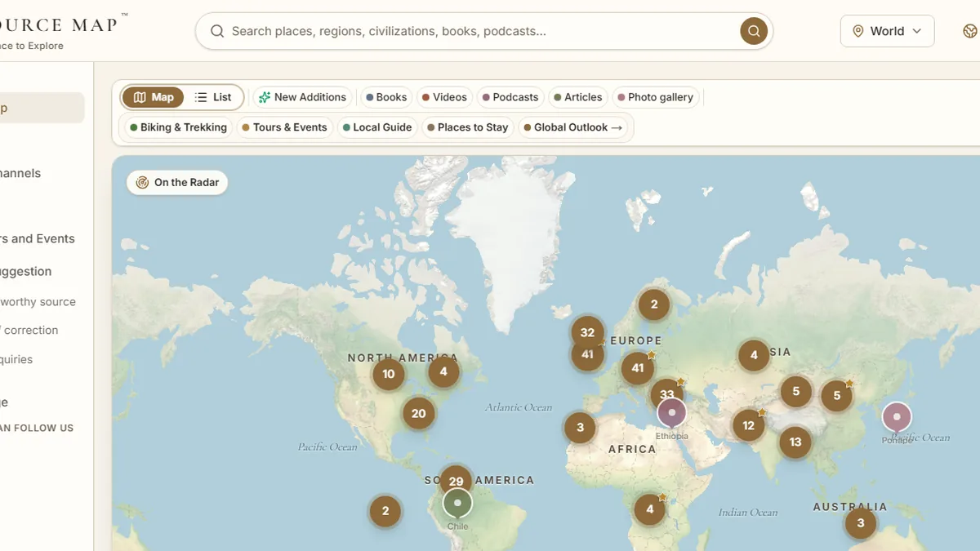Click the round search icon button
The height and width of the screenshot is (551, 980).
pyautogui.click(x=754, y=31)
